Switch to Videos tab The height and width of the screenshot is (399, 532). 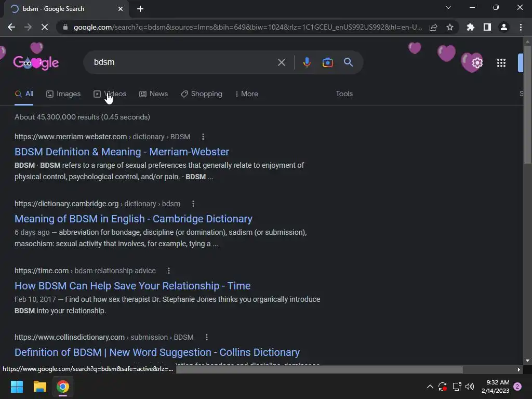[x=110, y=94]
